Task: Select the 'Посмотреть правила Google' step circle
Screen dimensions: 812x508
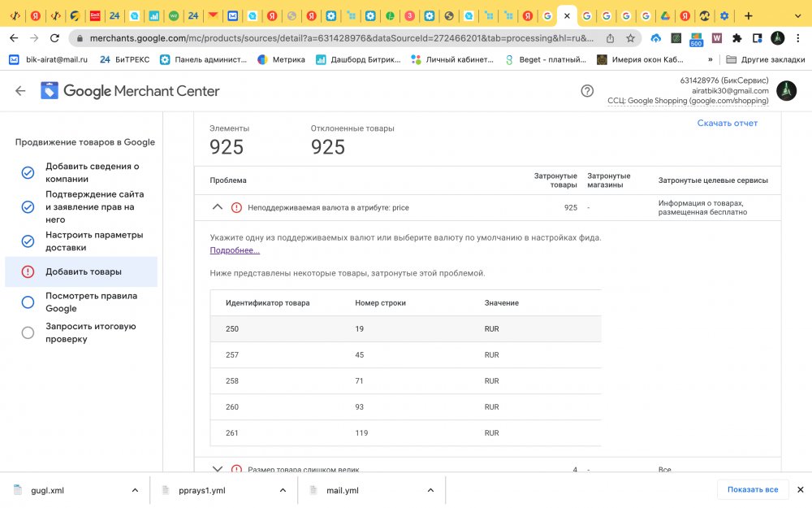Action: pos(28,302)
